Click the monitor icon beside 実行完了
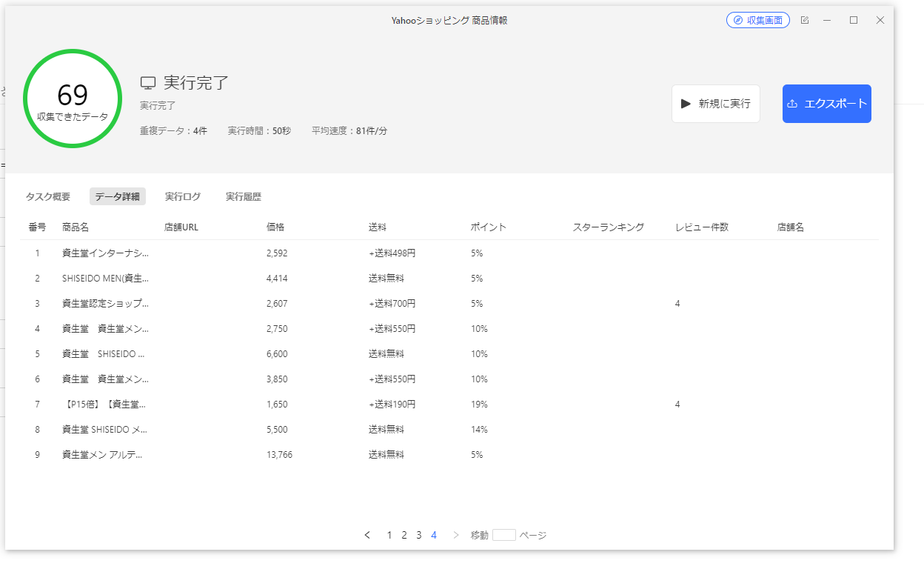Screen dimensions: 924x569 (x=148, y=83)
